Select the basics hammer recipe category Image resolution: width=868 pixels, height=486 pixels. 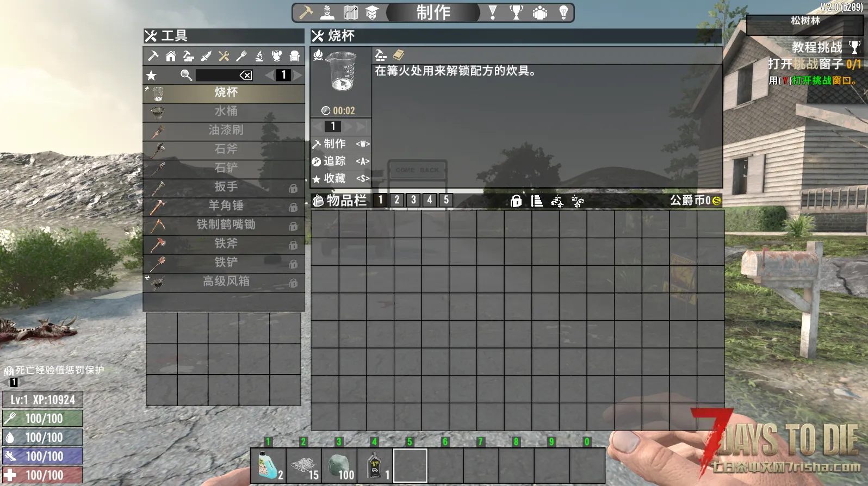[x=153, y=55]
